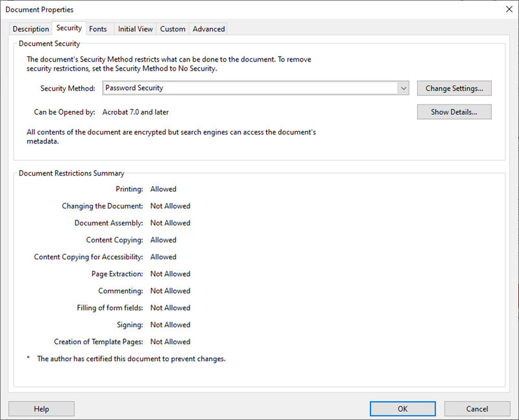Screen dimensions: 519x420
Task: Switch to the Description tab
Action: 30,29
